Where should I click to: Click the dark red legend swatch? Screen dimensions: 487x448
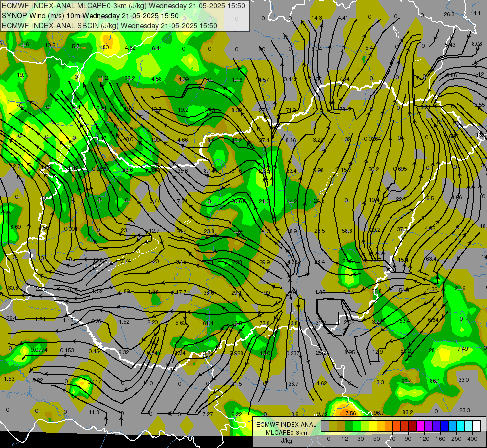(x=412, y=426)
